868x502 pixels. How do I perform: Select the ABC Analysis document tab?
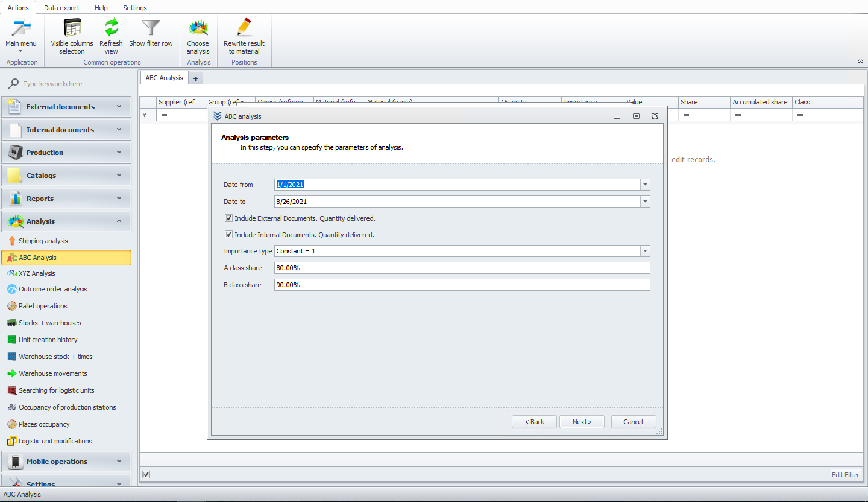point(164,78)
